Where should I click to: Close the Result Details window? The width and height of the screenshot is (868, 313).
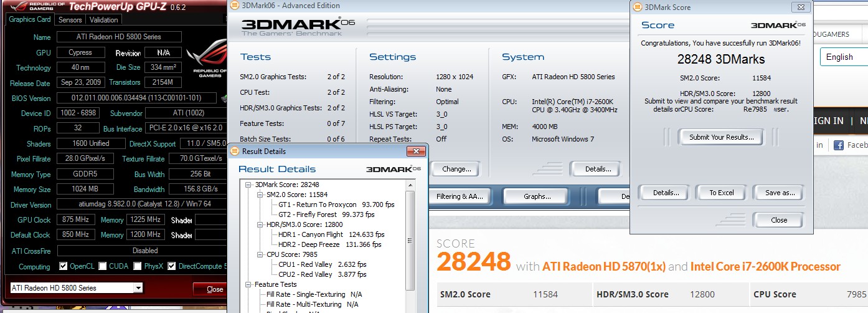415,152
